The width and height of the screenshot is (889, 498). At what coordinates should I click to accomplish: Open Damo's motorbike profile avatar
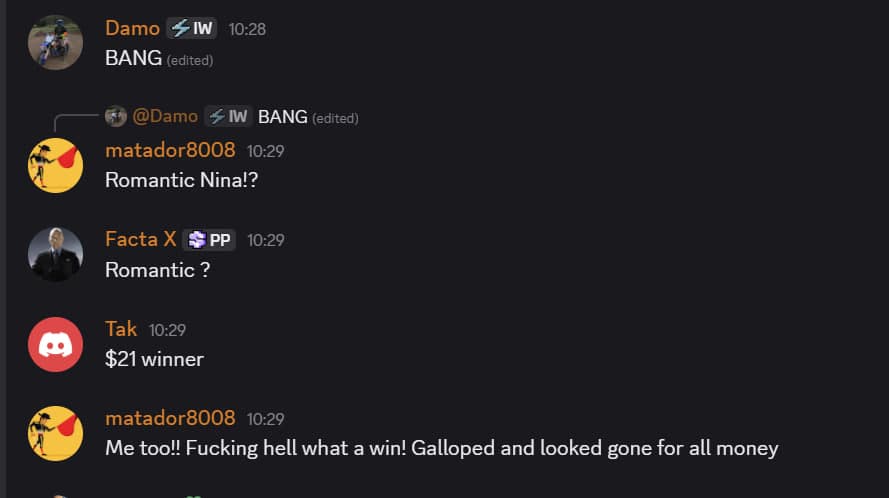coord(55,43)
